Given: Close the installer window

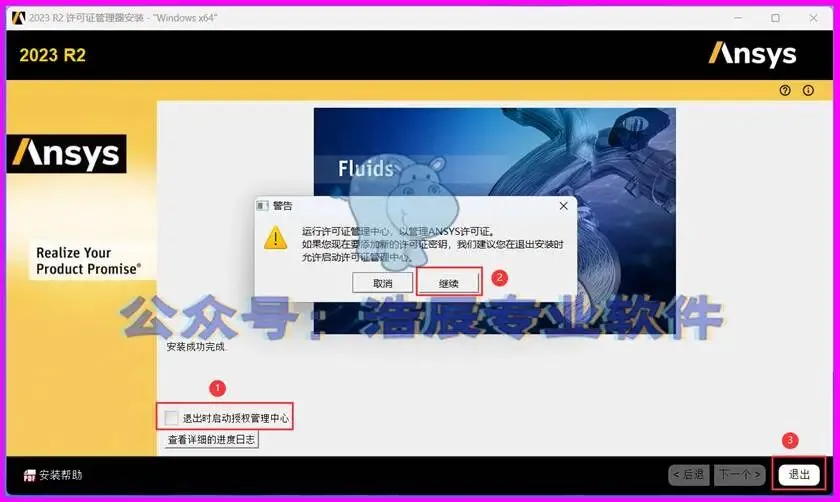Looking at the screenshot, I should click(x=813, y=18).
